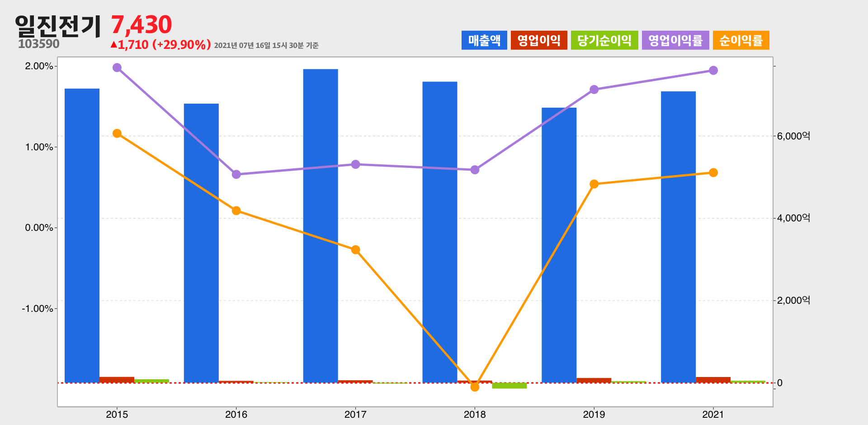The image size is (868, 425).
Task: Click the 2018 purple operating margin point
Action: coord(475,170)
